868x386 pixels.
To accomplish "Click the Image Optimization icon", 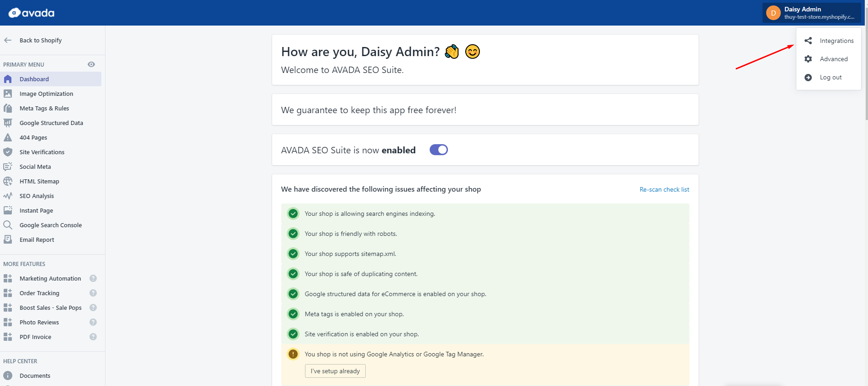I will tap(8, 94).
